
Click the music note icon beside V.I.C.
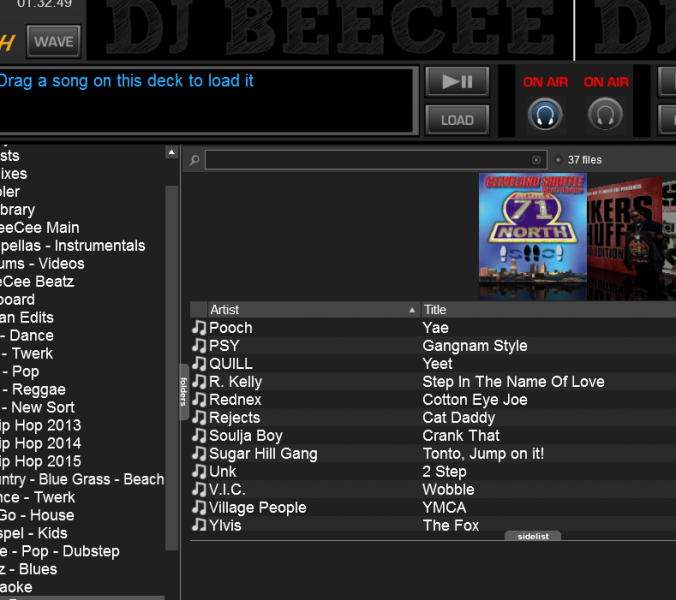(199, 489)
